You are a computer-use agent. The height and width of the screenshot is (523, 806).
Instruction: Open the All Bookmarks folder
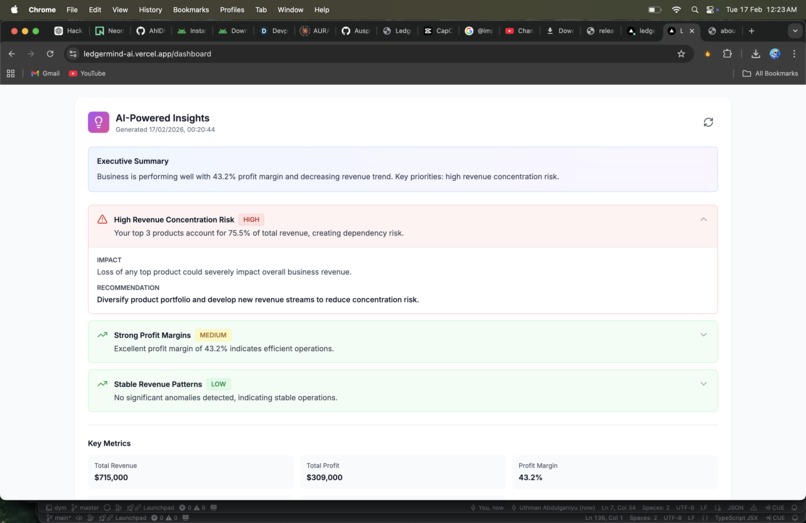(770, 74)
